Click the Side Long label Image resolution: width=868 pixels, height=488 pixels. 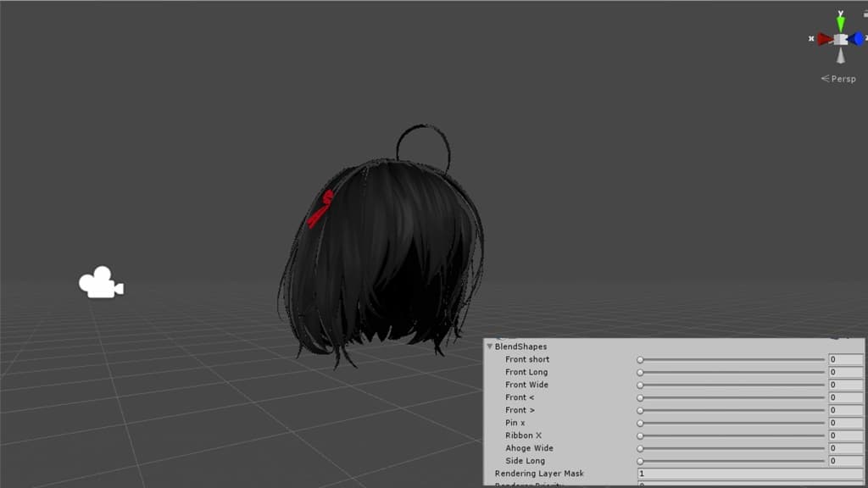[525, 461]
